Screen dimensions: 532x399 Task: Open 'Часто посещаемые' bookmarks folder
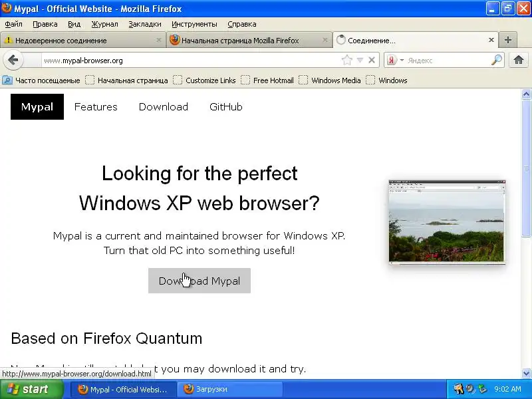click(41, 80)
